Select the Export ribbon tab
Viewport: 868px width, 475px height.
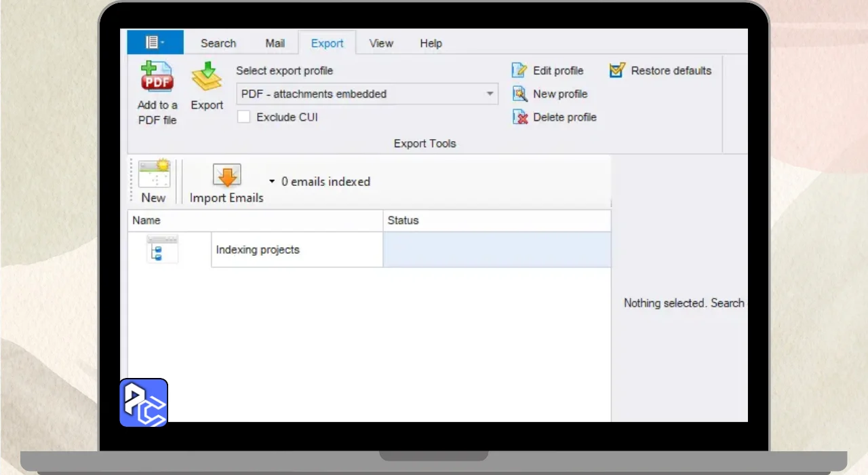coord(327,43)
